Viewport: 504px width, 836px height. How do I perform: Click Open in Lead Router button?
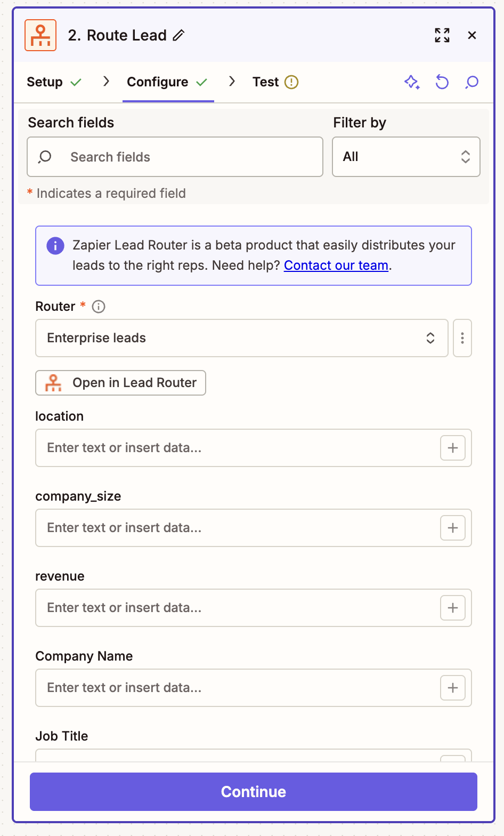point(120,383)
